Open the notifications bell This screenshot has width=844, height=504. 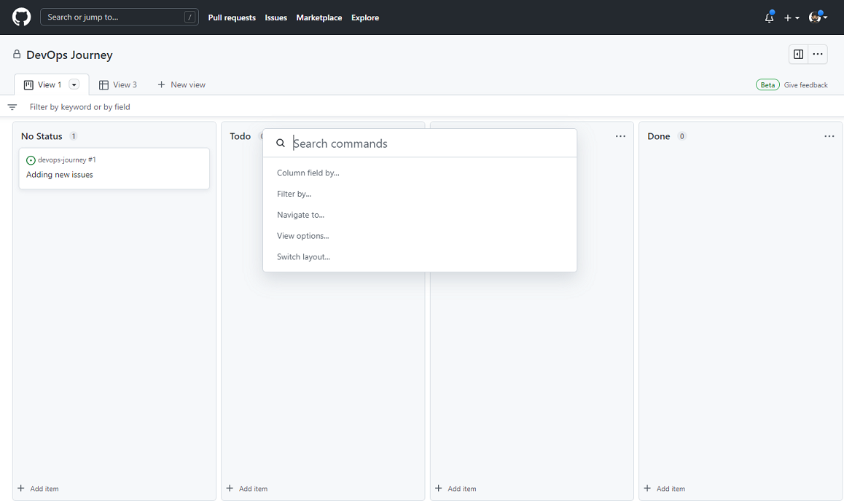click(x=769, y=17)
